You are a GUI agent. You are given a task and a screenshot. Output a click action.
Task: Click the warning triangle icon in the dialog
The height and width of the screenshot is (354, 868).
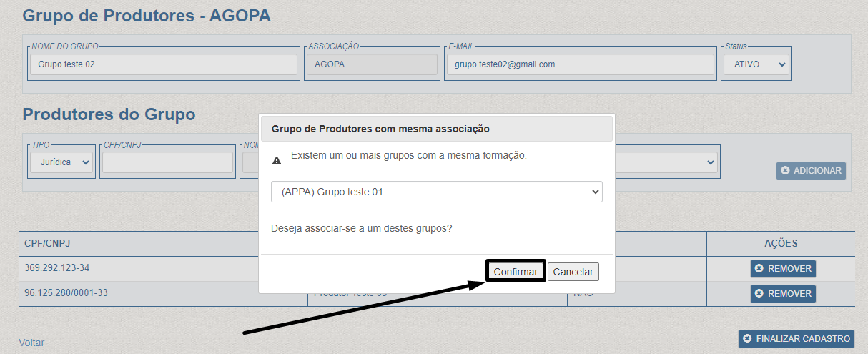pos(277,162)
